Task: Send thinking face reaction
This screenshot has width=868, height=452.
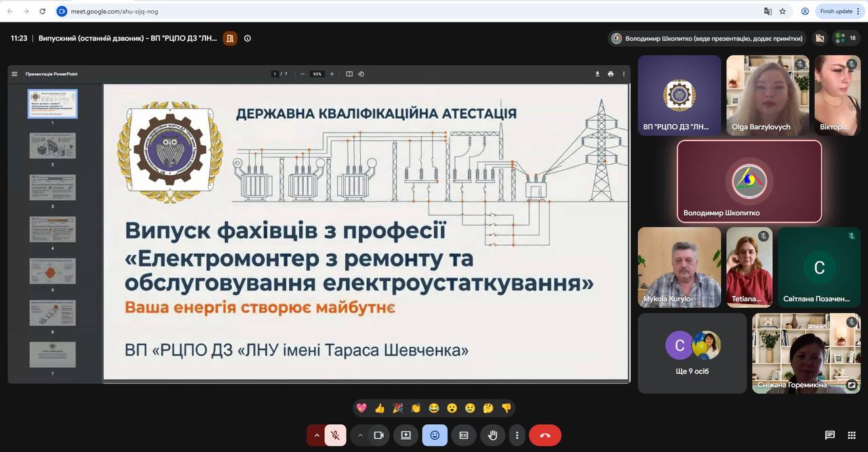Action: [488, 408]
